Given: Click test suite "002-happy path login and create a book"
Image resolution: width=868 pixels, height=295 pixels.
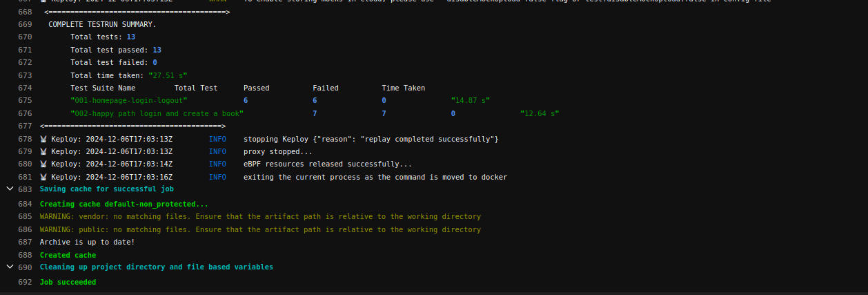Looking at the screenshot, I should (157, 113).
